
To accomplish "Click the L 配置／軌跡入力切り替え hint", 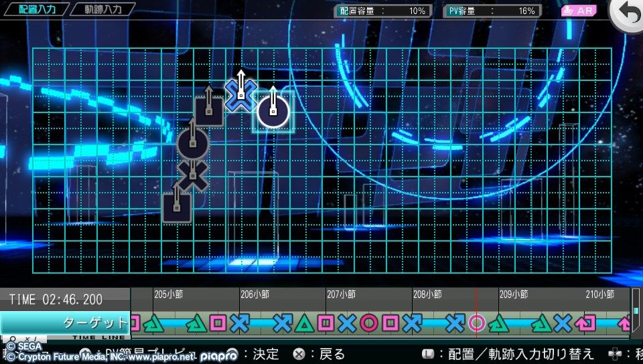I will [508, 354].
